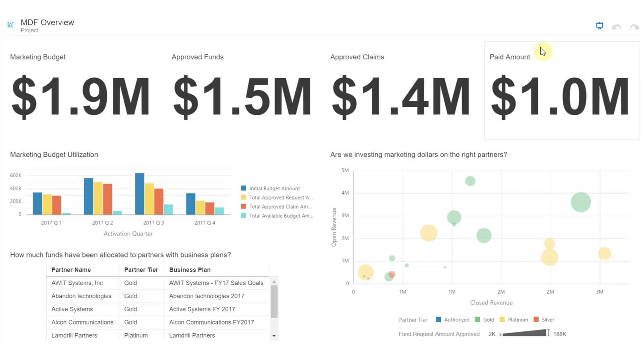Click the Business Plan column header
Viewport: 644px width, 362px height.
point(190,270)
